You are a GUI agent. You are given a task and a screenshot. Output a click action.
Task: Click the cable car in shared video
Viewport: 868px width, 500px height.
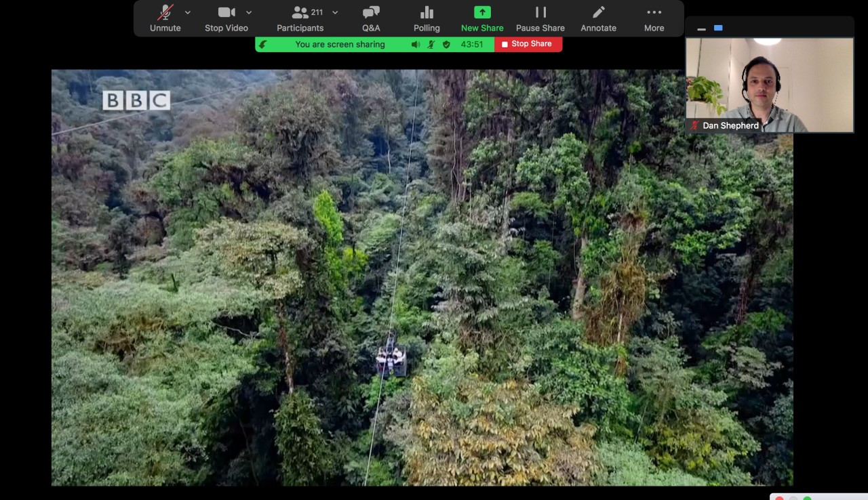[x=391, y=357]
